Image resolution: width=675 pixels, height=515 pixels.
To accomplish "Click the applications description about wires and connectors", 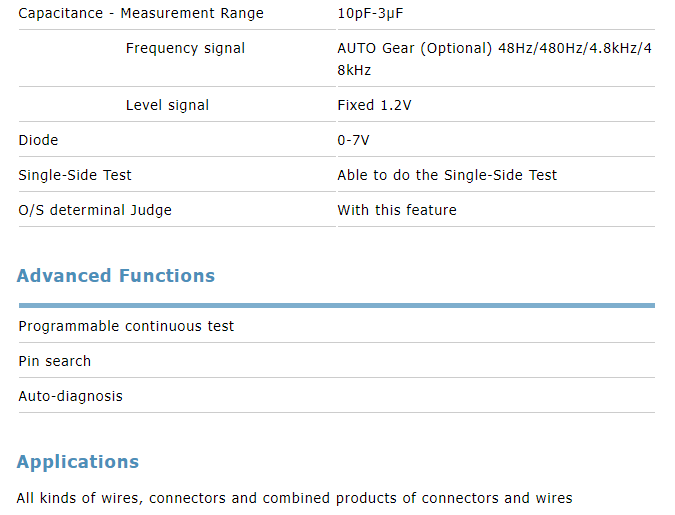I will click(294, 498).
